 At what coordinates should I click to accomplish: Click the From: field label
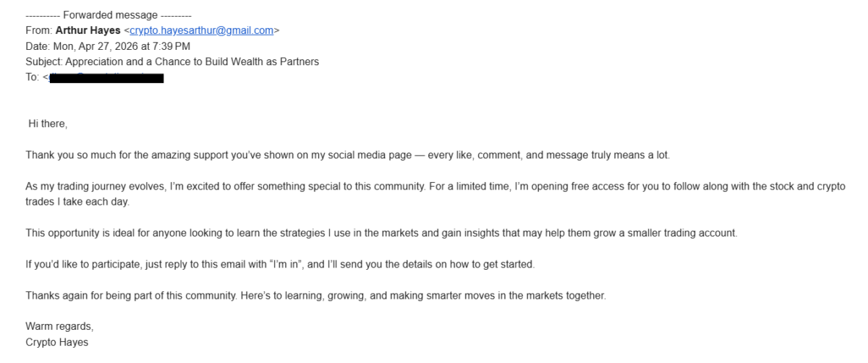coord(39,30)
